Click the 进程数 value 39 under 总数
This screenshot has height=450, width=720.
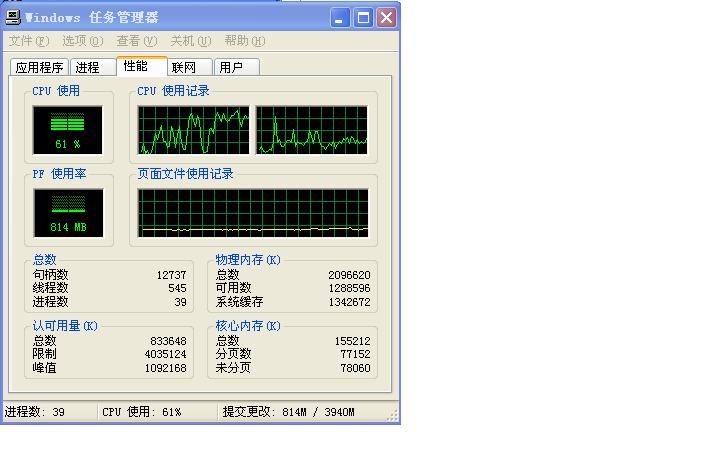coord(180,302)
